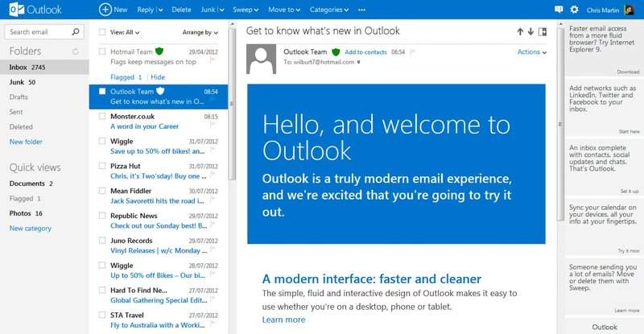Open the Arrange by dropdown
This screenshot has width=644, height=334.
tap(200, 32)
